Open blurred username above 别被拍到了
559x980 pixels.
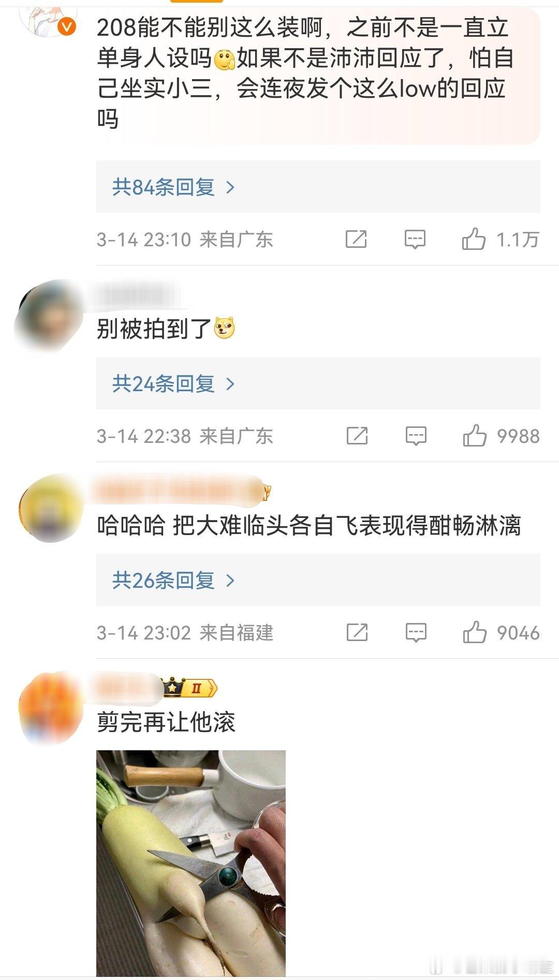(x=139, y=295)
